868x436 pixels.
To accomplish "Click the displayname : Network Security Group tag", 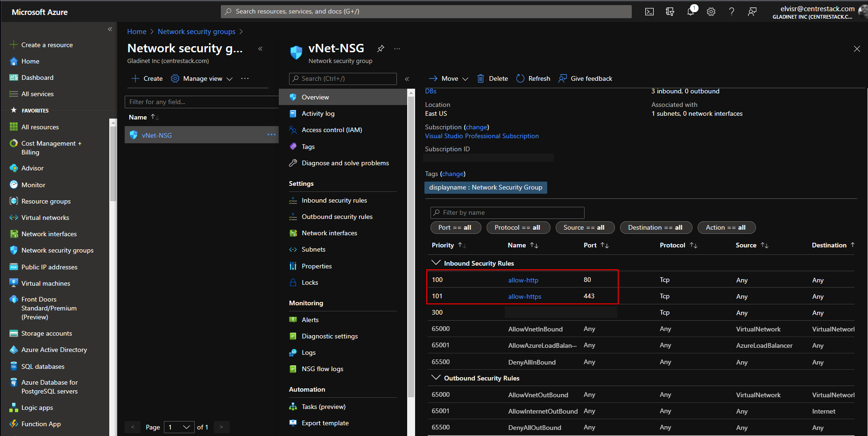I will (486, 187).
